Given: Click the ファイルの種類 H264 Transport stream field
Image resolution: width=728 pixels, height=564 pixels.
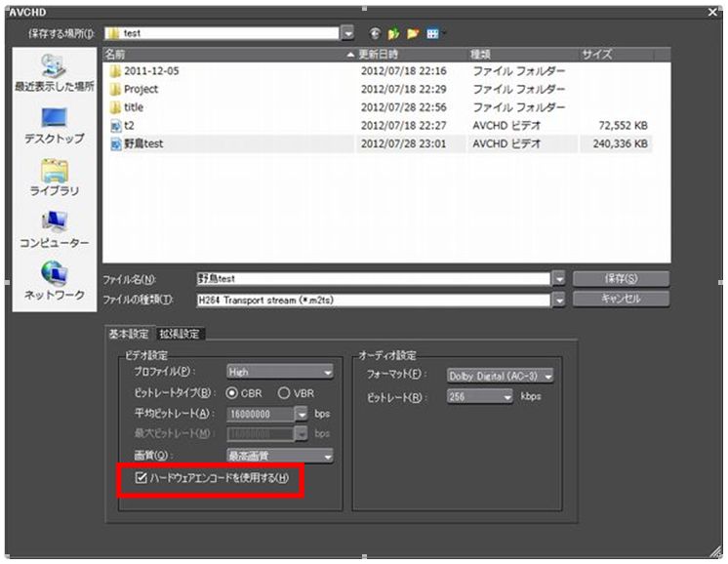Looking at the screenshot, I should [374, 301].
